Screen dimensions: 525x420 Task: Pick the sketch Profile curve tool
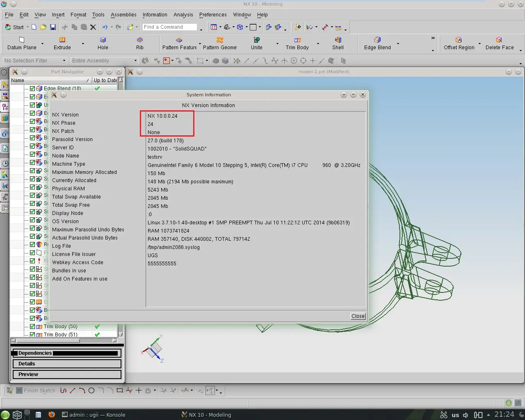click(63, 390)
